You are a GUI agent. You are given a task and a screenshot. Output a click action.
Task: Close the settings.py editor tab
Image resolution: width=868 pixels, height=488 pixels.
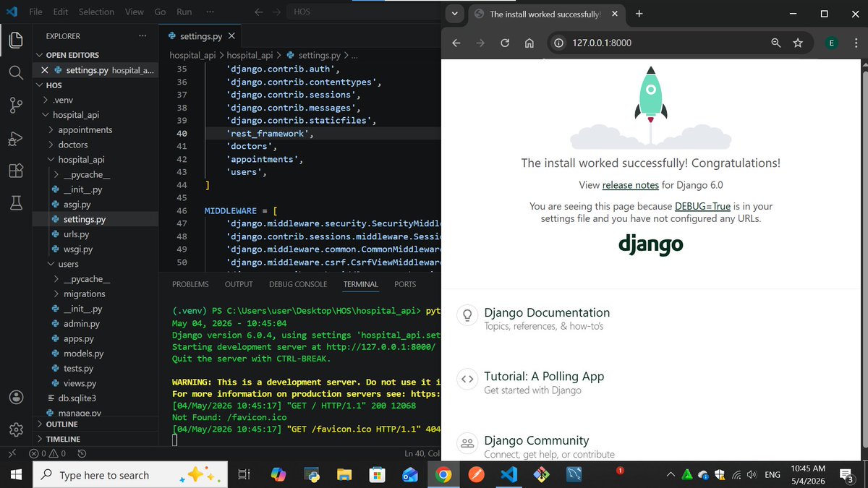point(231,36)
